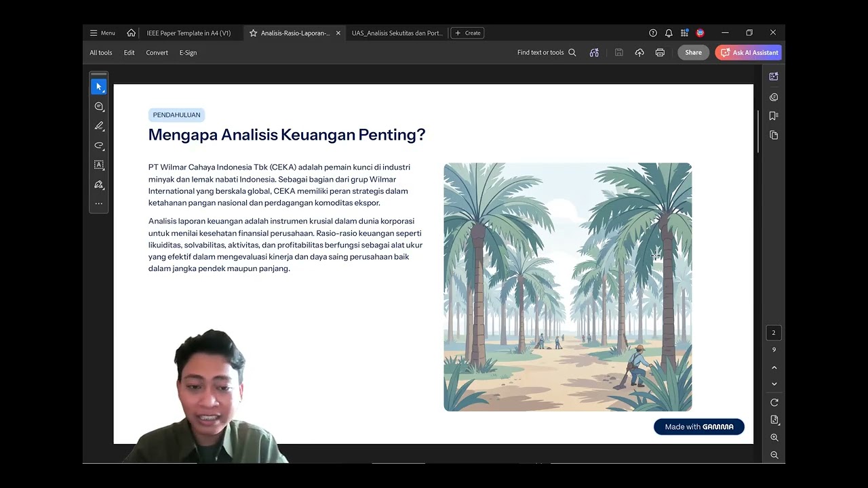868x488 pixels.
Task: Click the PENDAHULUAN label
Action: tap(176, 115)
